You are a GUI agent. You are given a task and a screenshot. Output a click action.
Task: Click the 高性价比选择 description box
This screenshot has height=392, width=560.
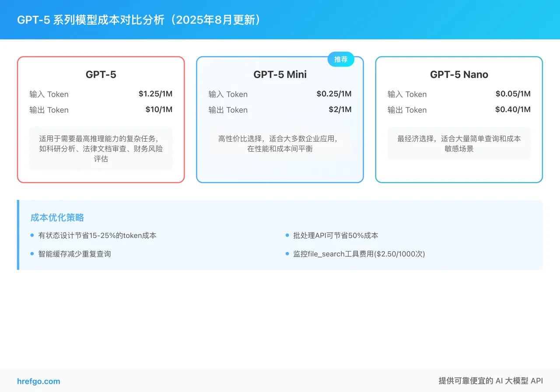click(280, 143)
